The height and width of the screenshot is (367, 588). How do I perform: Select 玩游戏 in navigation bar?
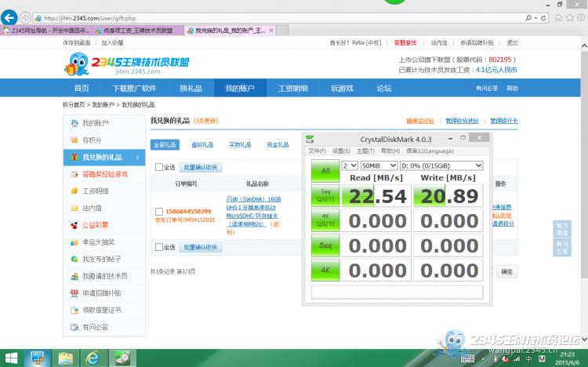(x=342, y=88)
